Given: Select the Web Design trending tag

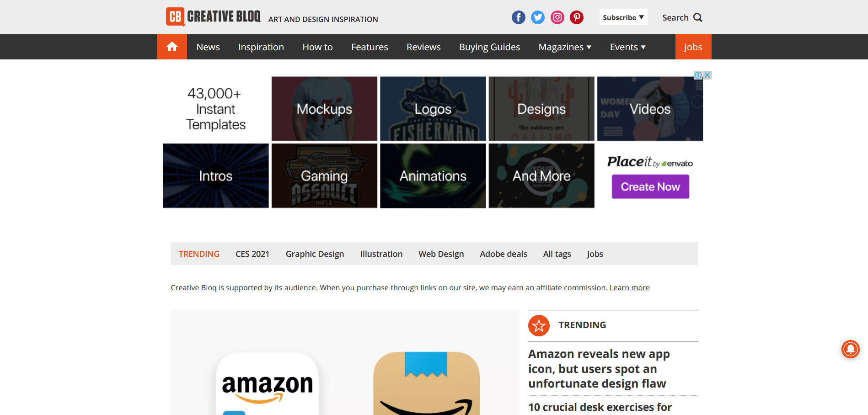Looking at the screenshot, I should click(441, 254).
